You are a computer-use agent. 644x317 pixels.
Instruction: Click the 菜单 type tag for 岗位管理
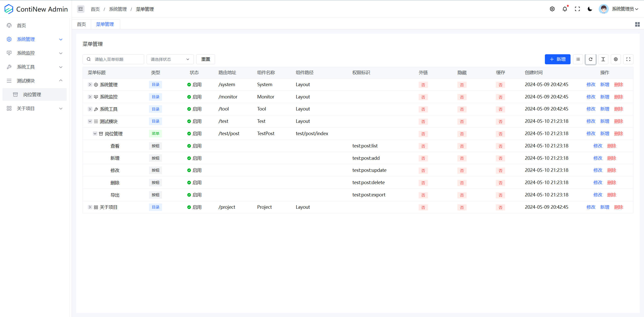pyautogui.click(x=155, y=134)
